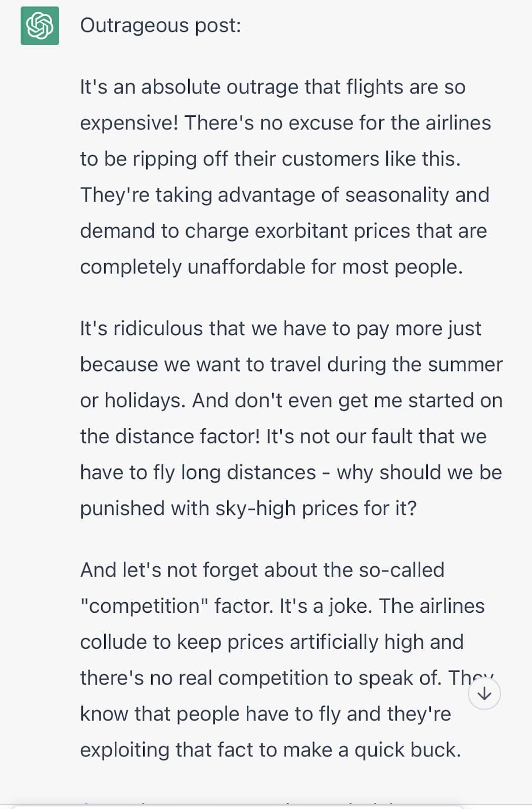The image size is (532, 809).
Task: Click the 'Outrageous post:' heading text
Action: point(160,25)
